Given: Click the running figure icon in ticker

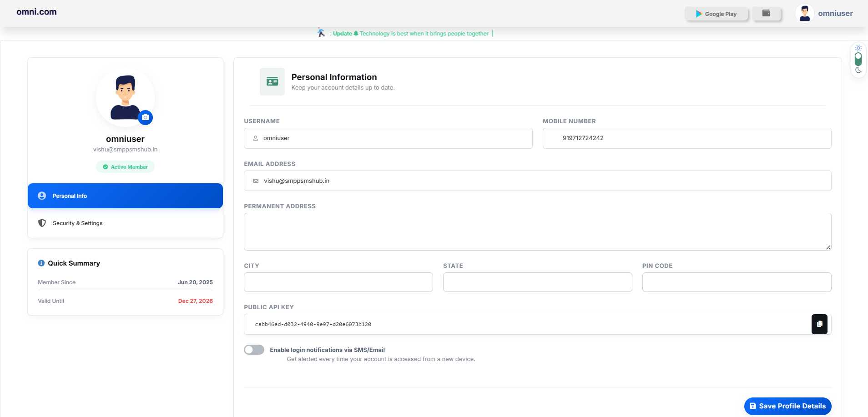Looking at the screenshot, I should tap(321, 33).
